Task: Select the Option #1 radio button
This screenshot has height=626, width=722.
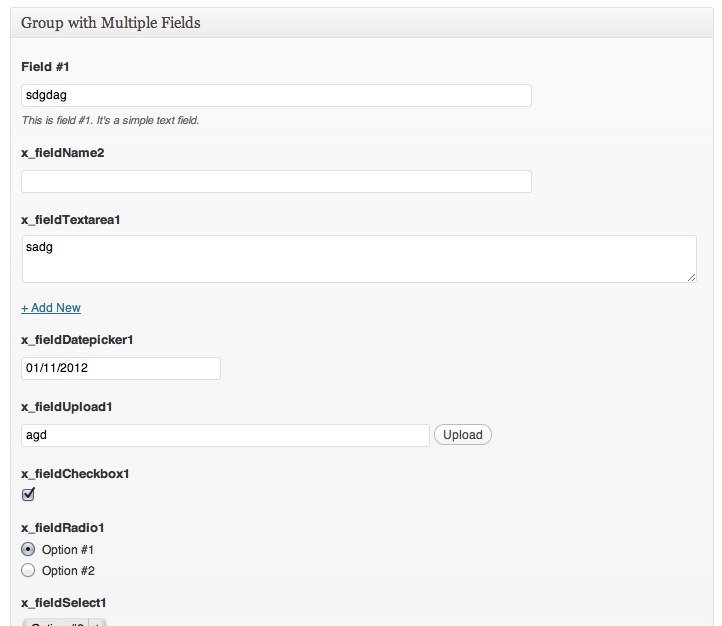Action: [28, 549]
